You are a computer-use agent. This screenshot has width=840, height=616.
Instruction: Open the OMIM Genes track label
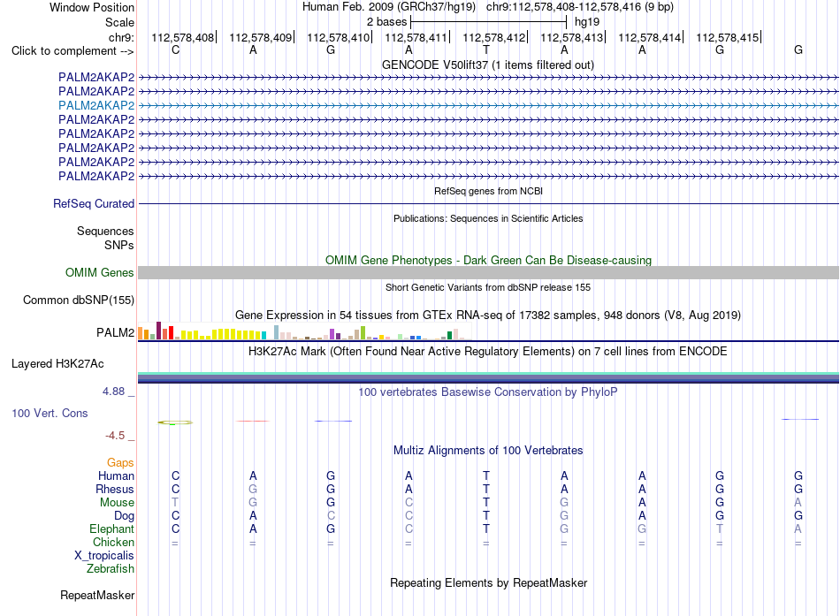100,272
